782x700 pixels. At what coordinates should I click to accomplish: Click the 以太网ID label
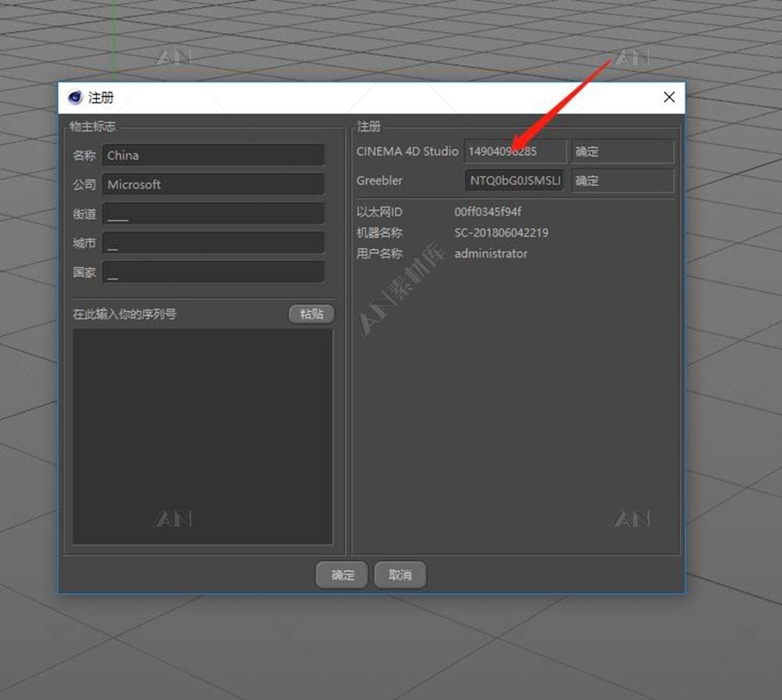tap(379, 211)
